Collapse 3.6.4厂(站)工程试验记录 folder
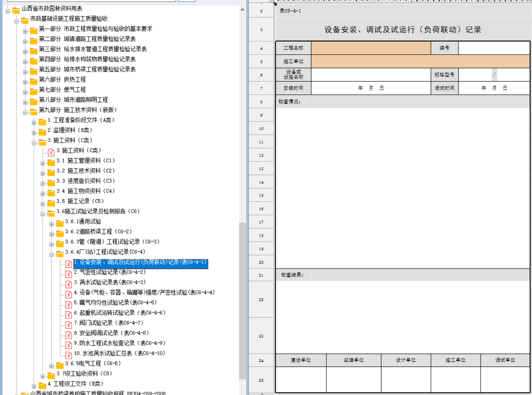Viewport: 532px width, 395px height. pyautogui.click(x=51, y=254)
